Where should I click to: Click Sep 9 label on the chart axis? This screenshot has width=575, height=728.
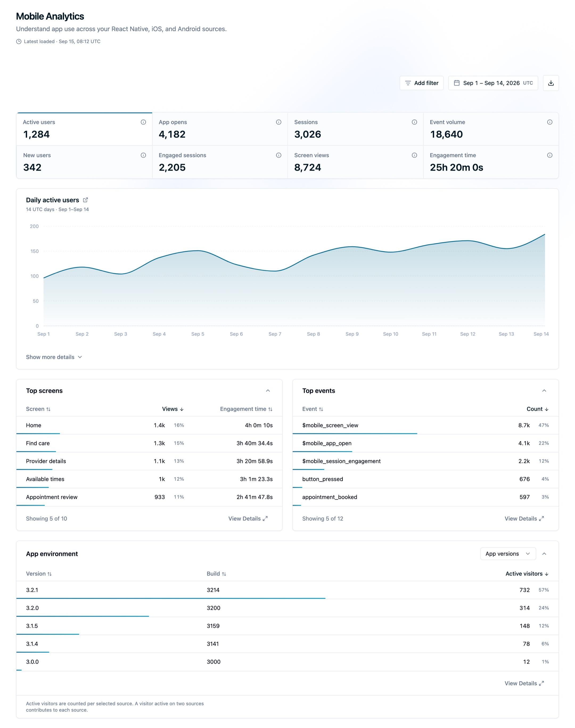coord(352,334)
